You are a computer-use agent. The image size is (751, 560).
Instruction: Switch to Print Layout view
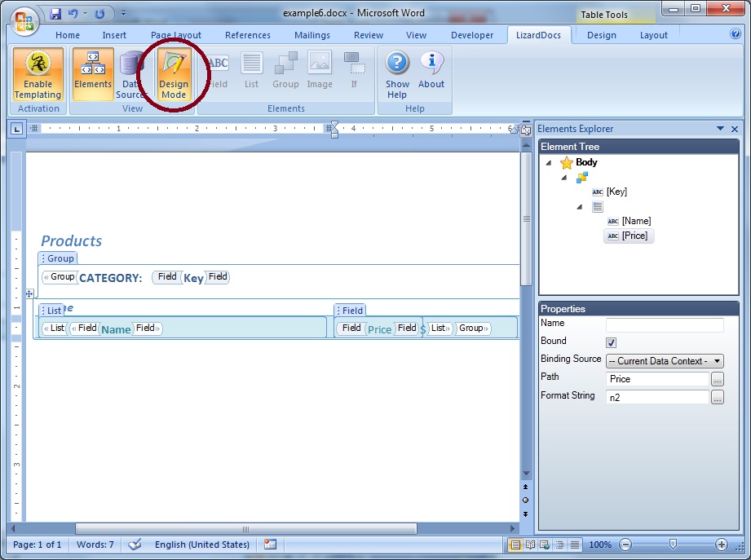click(515, 545)
